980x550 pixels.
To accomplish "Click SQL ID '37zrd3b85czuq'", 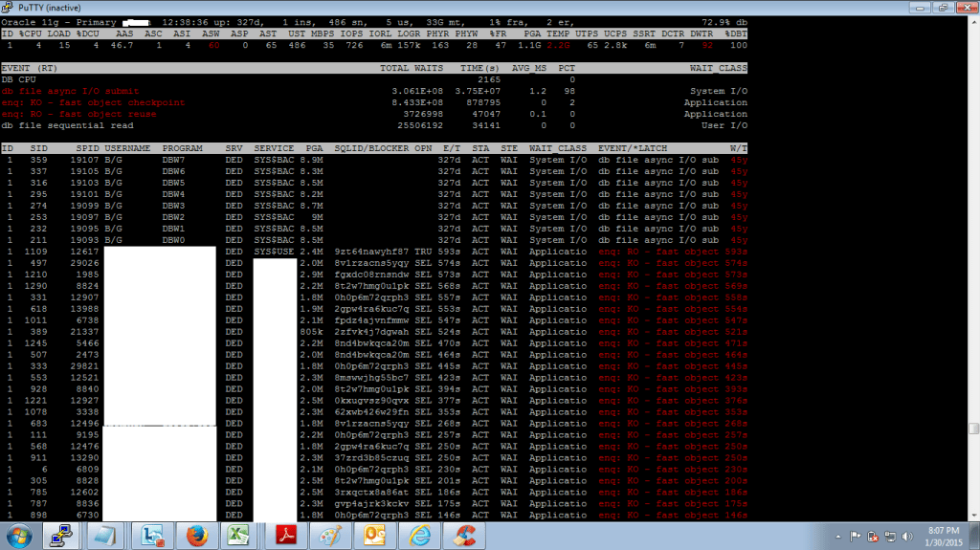I will [371, 458].
